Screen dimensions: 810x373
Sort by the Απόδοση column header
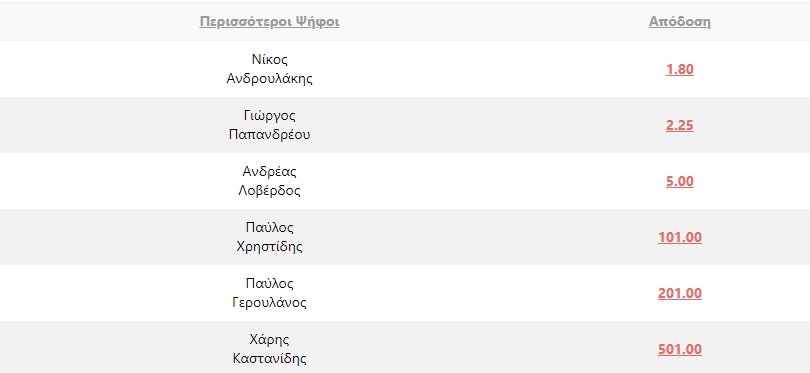(x=679, y=22)
